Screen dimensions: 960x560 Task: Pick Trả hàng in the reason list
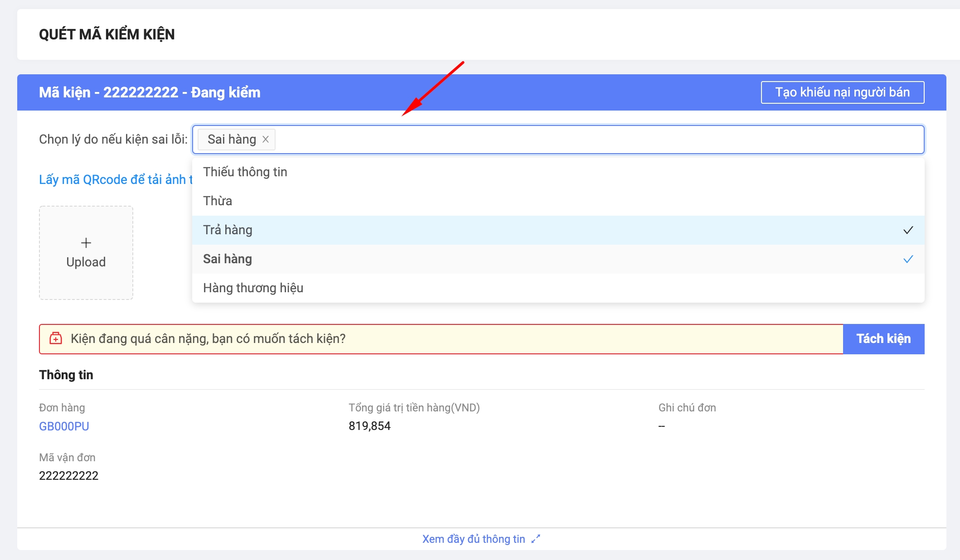(228, 230)
